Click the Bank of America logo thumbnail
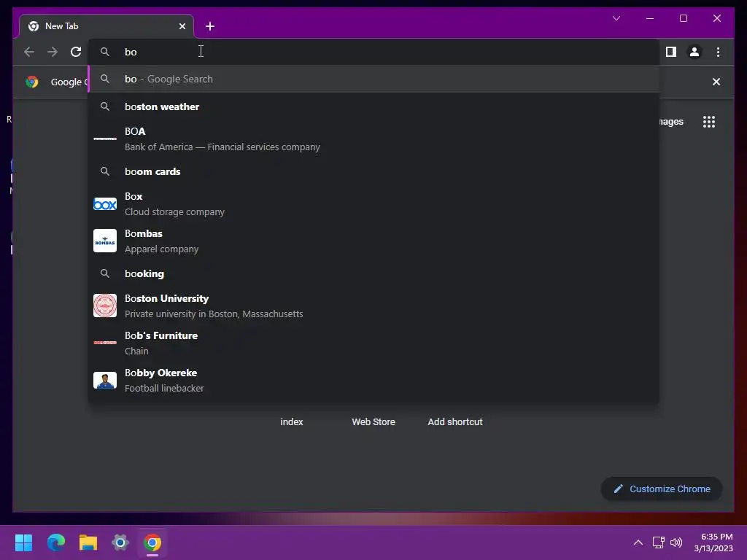This screenshot has width=747, height=560. point(105,139)
